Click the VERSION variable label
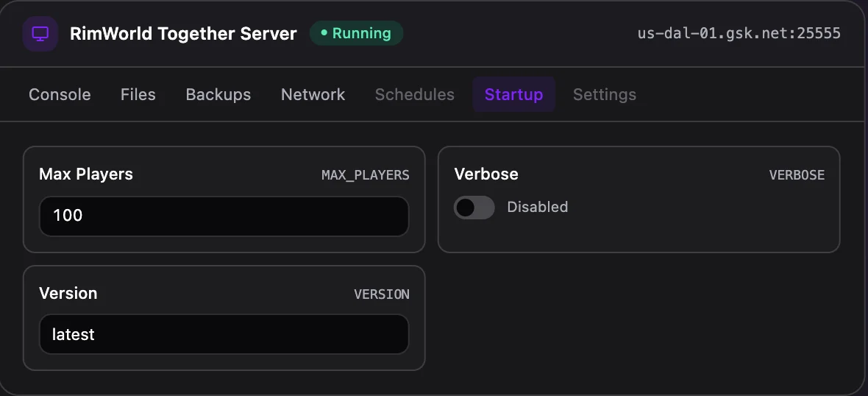868x396 pixels. [382, 294]
